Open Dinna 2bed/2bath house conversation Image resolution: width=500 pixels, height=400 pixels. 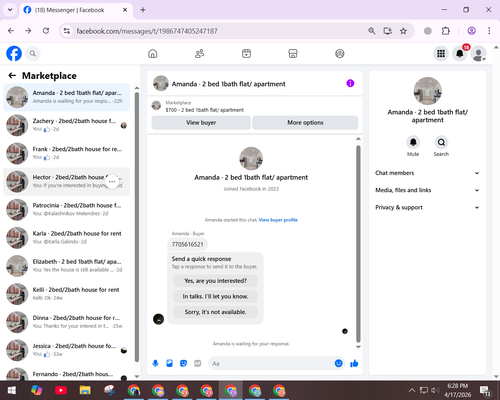click(67, 322)
